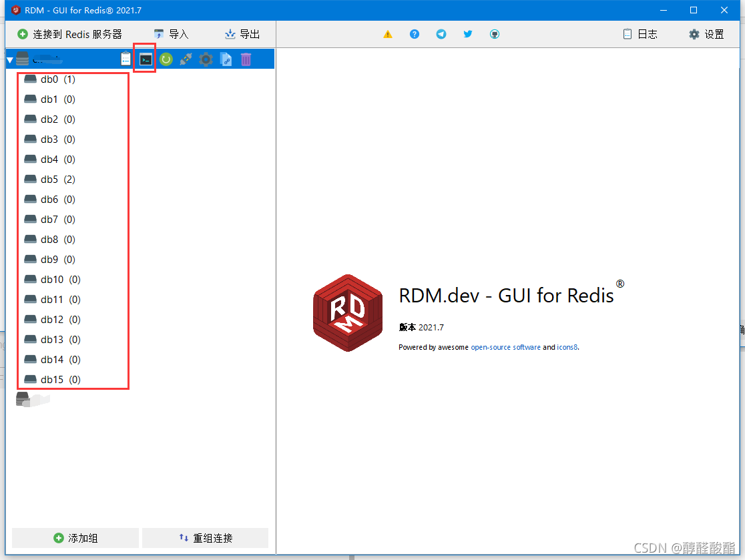Select database db3 (0)
Screen dimensions: 745x560
tap(49, 139)
